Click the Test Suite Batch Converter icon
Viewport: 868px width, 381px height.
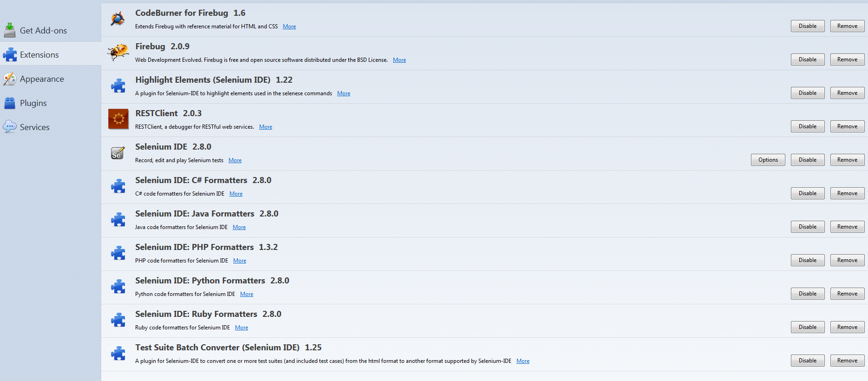[x=118, y=354]
